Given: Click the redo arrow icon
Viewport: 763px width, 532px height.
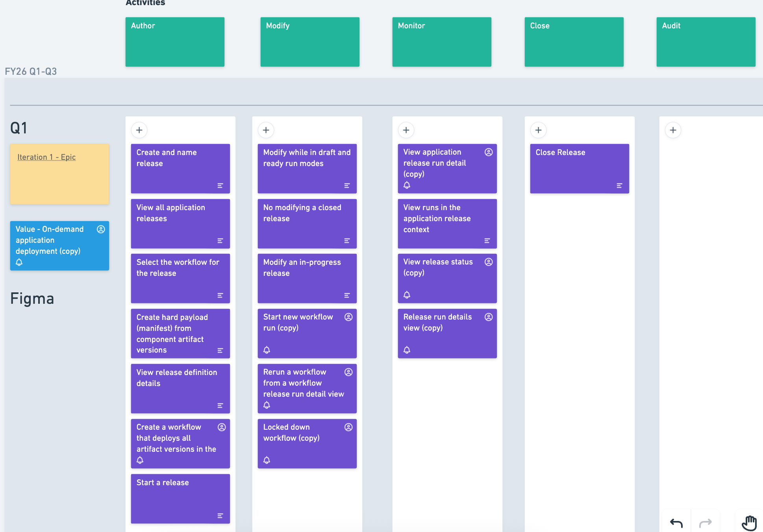Looking at the screenshot, I should click(x=706, y=523).
